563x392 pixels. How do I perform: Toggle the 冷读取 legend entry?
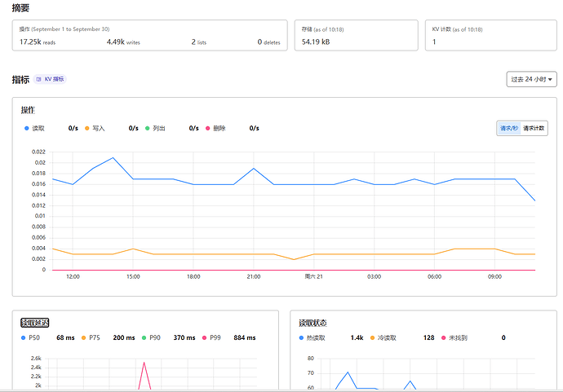coord(383,338)
